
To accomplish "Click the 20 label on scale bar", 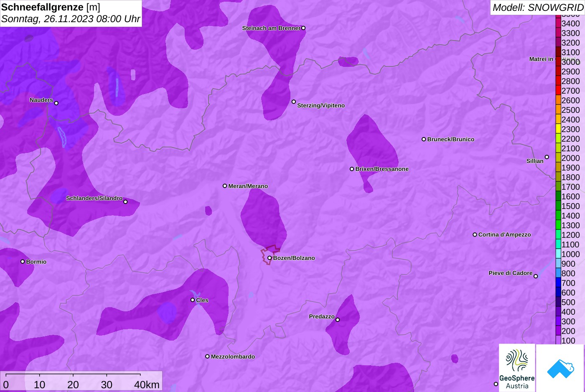I will coord(73,384).
